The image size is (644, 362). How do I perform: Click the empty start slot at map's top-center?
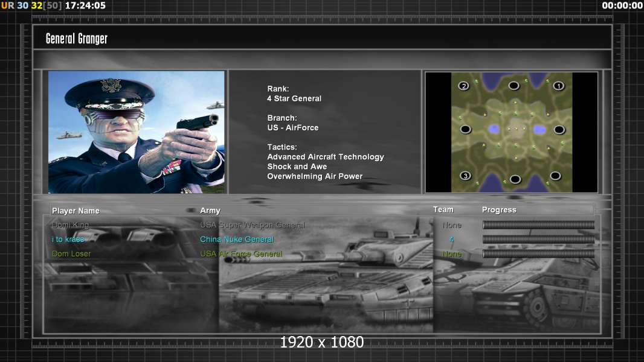(x=514, y=86)
